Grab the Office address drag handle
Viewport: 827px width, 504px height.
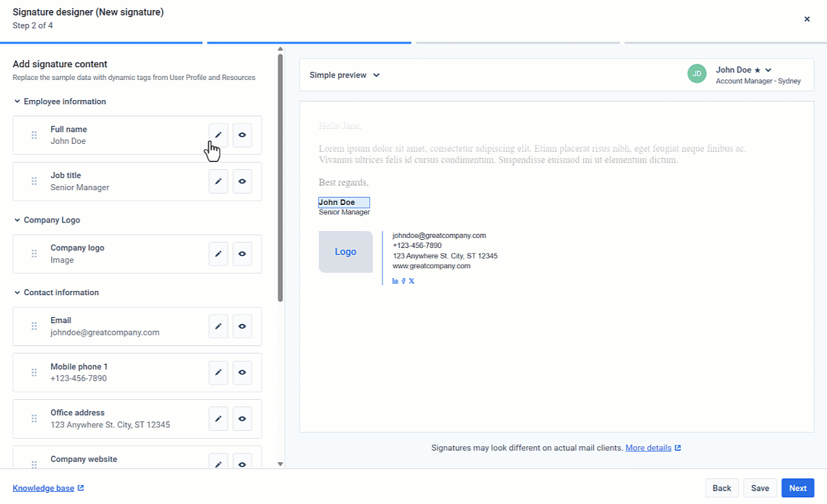pos(34,419)
